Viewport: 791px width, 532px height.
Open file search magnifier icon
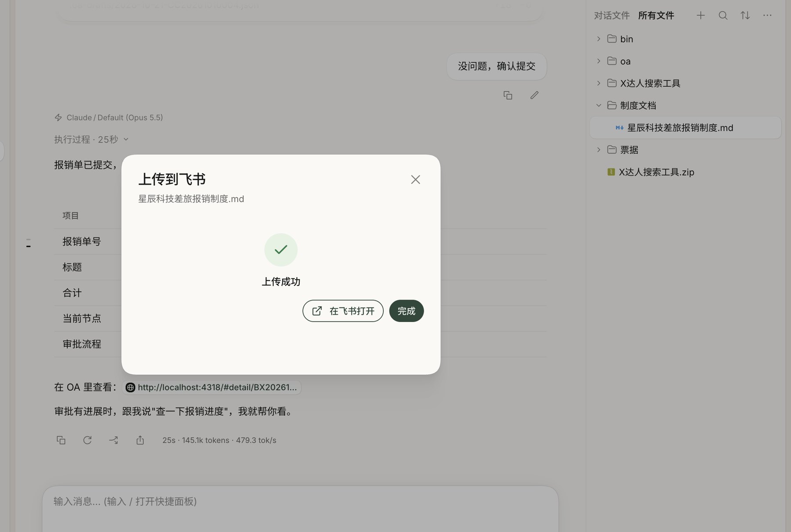[723, 15]
